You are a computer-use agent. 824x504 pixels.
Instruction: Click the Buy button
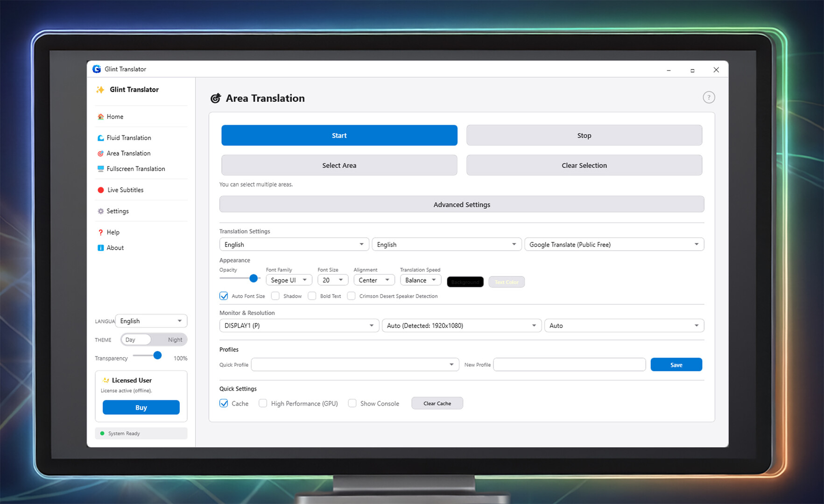141,407
